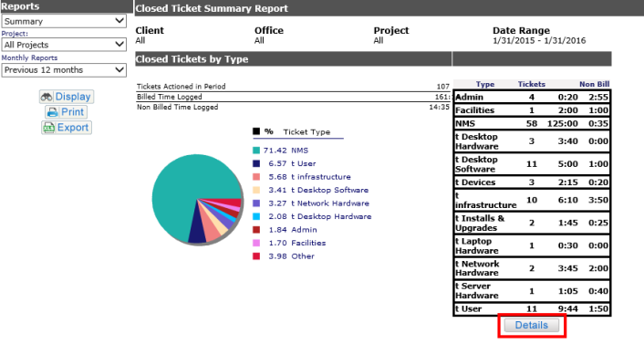Click the t infrastructure salmon legend swatch
Screen dimensions: 644x344
(256, 177)
